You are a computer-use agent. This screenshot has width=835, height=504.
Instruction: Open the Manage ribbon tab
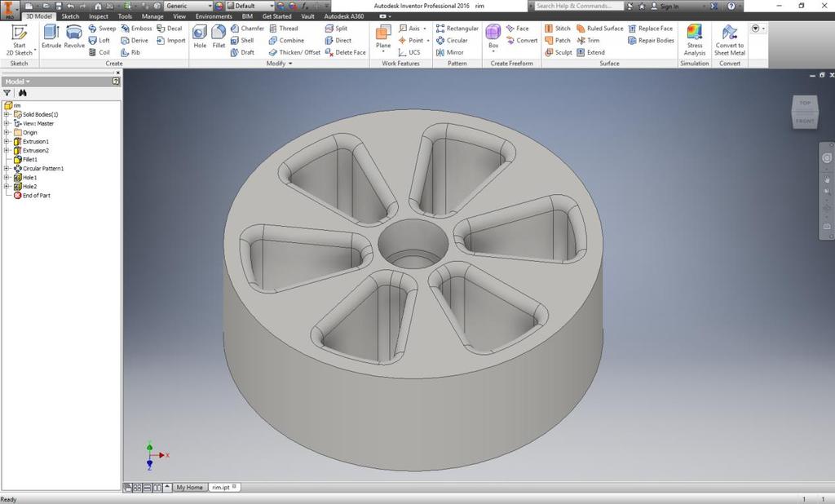(x=152, y=16)
